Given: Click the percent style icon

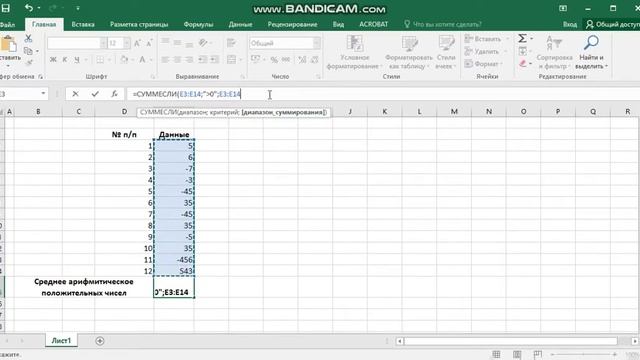Looking at the screenshot, I should 274,60.
